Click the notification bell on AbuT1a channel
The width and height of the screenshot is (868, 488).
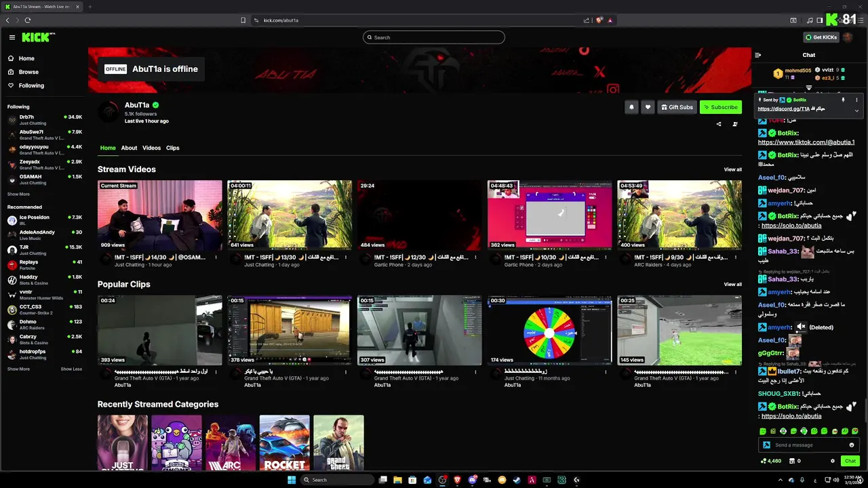[x=631, y=107]
